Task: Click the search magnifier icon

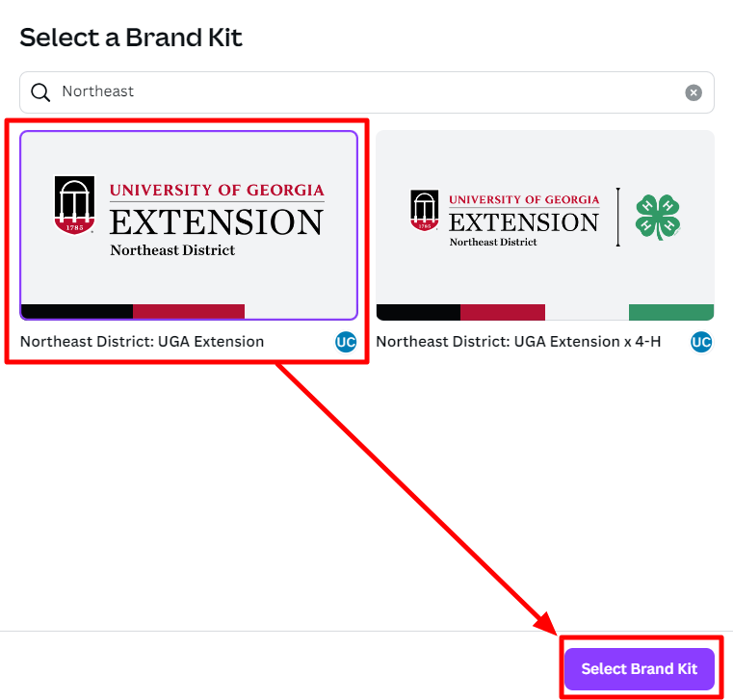Action: pyautogui.click(x=40, y=92)
